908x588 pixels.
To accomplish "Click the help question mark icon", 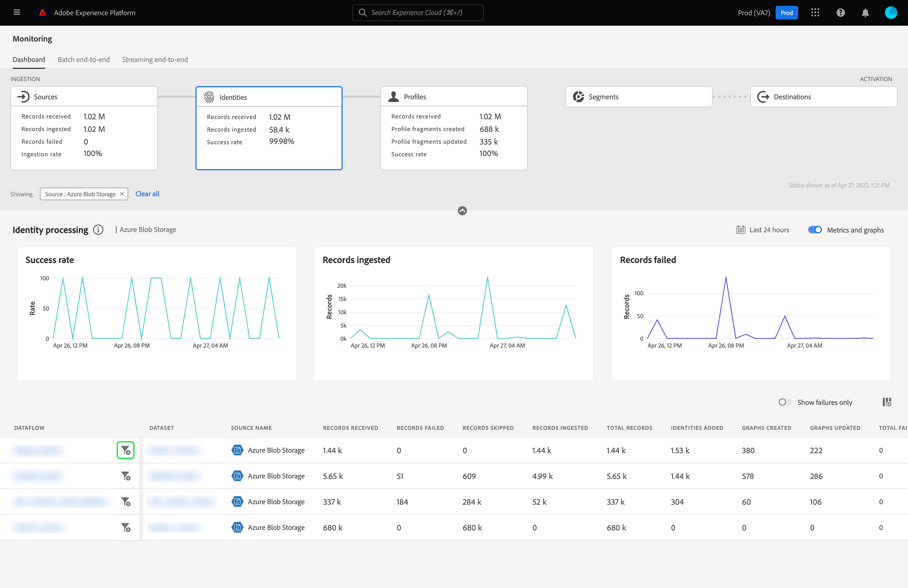I will coord(840,13).
